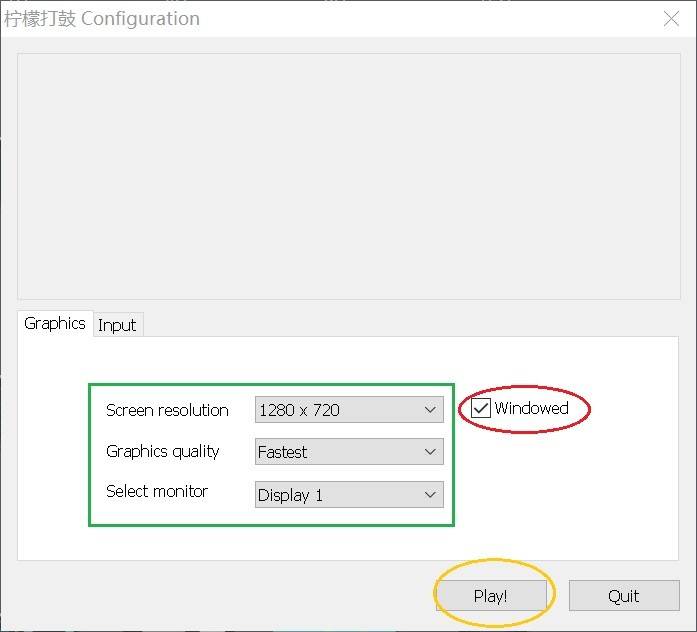Select the Graphics tab

coord(55,324)
